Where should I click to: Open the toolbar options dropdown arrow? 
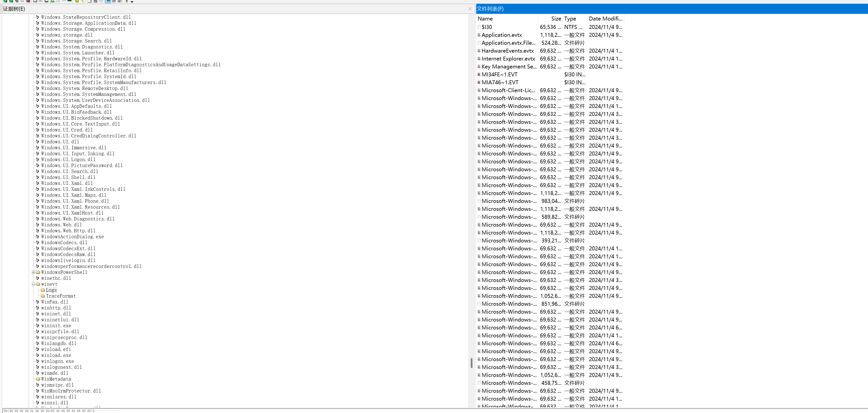[x=132, y=2]
